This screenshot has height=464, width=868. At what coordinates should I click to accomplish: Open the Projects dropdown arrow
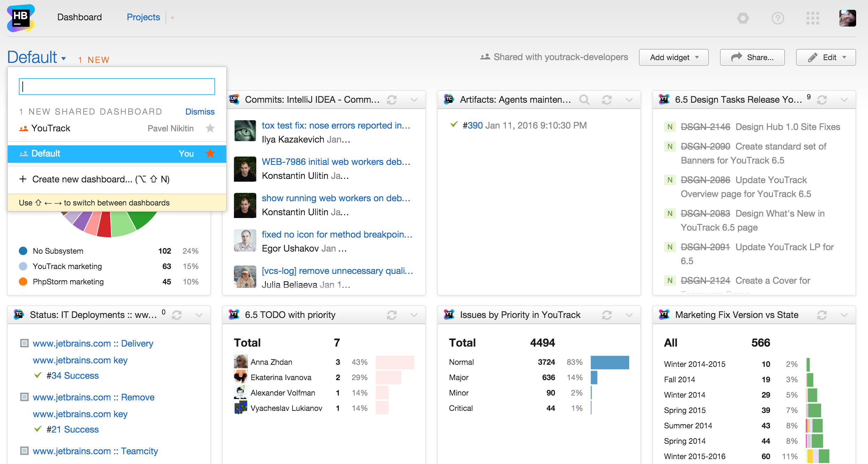(172, 18)
